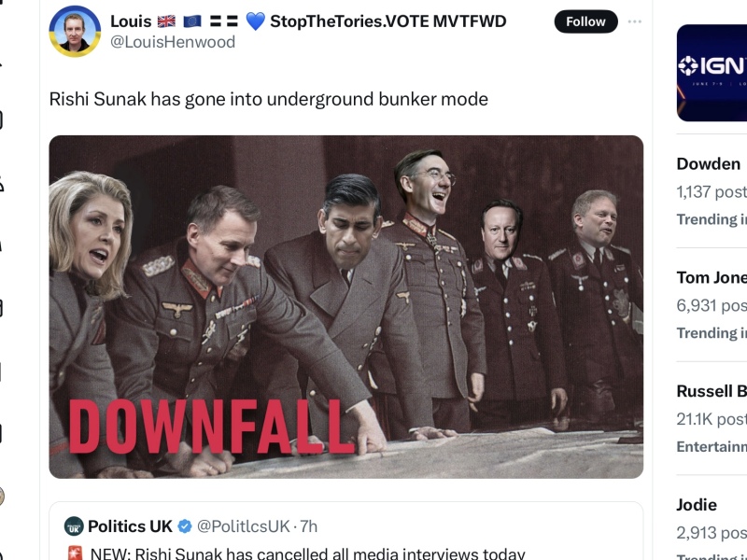
Task: View the DOWNFALL meme image full size
Action: (345, 308)
